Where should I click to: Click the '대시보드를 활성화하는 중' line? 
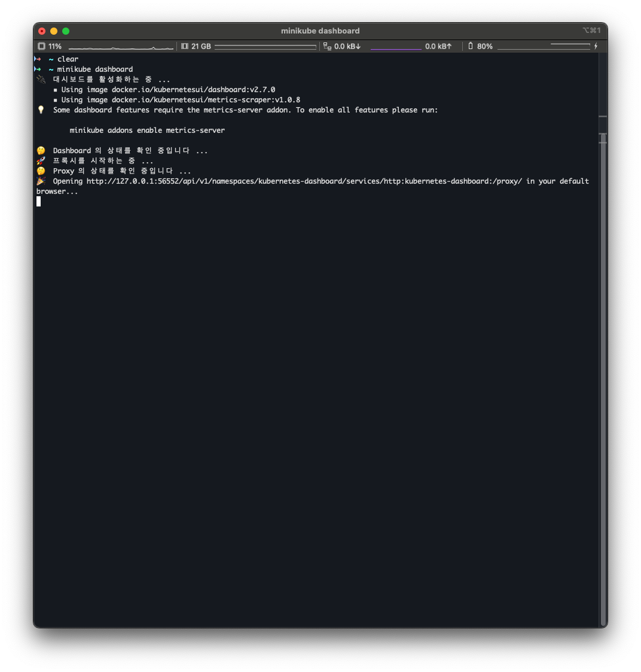click(x=111, y=79)
